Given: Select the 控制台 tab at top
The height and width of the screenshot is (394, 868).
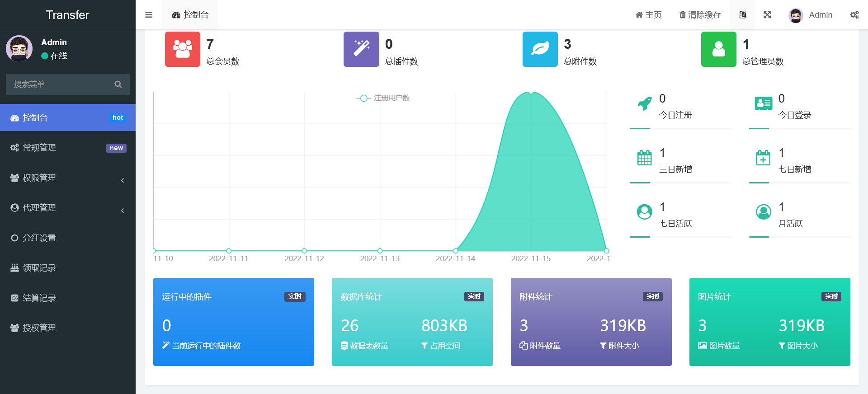Looking at the screenshot, I should [x=190, y=15].
